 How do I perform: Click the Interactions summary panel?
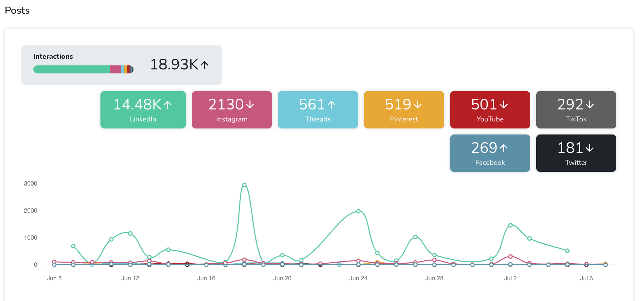click(x=121, y=65)
